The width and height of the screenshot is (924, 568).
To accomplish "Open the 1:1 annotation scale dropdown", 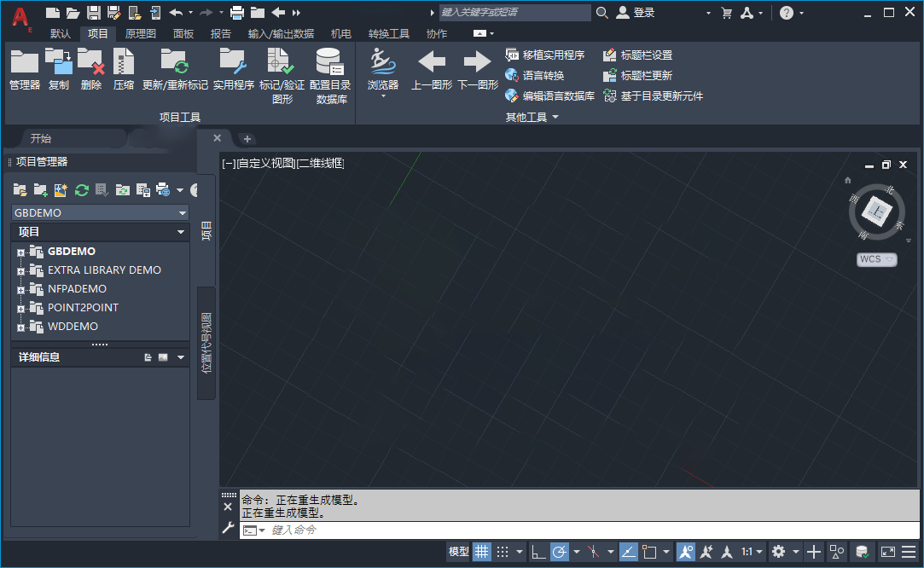I will 752,552.
